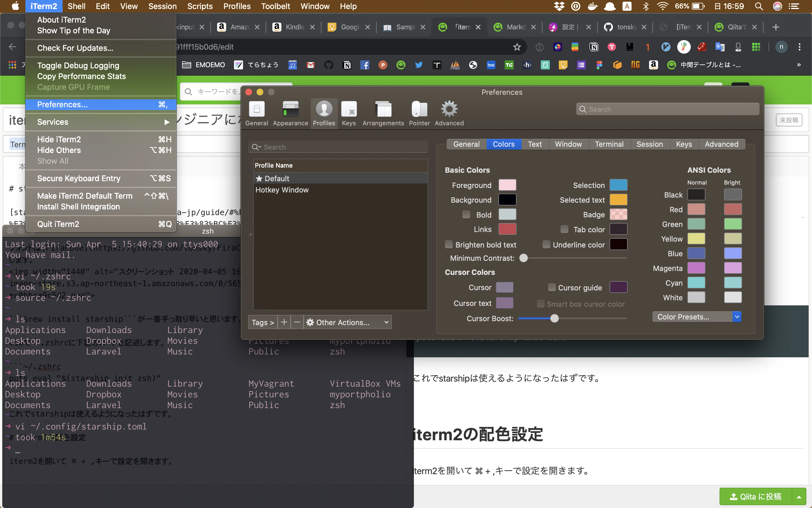The width and height of the screenshot is (812, 508).
Task: Click the Background color swatch
Action: pos(507,200)
